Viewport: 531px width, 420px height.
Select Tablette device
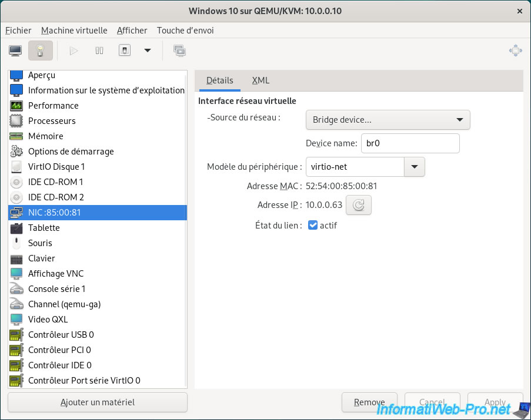pos(98,227)
